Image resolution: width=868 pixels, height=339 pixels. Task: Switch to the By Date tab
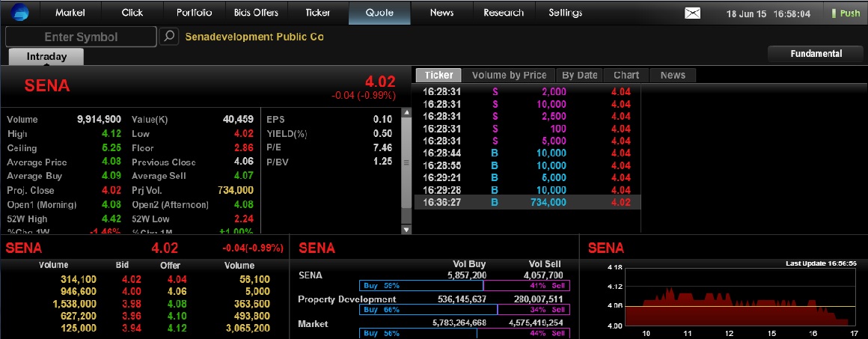pos(580,76)
